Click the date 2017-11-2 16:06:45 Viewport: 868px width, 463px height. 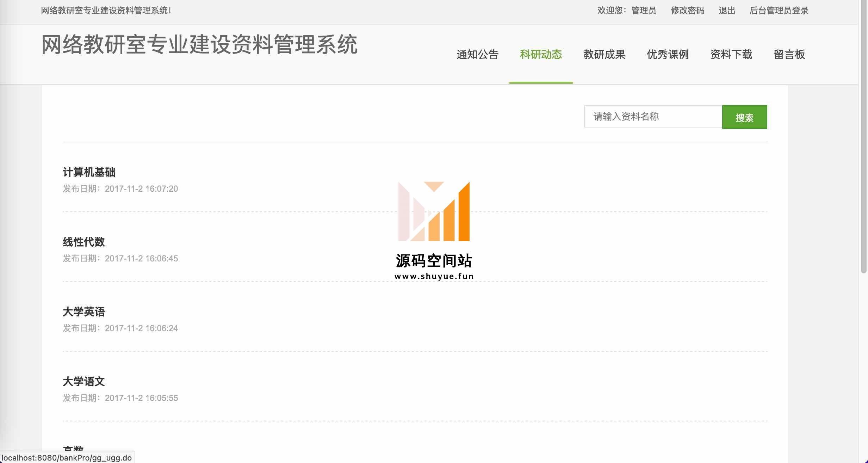pos(141,259)
